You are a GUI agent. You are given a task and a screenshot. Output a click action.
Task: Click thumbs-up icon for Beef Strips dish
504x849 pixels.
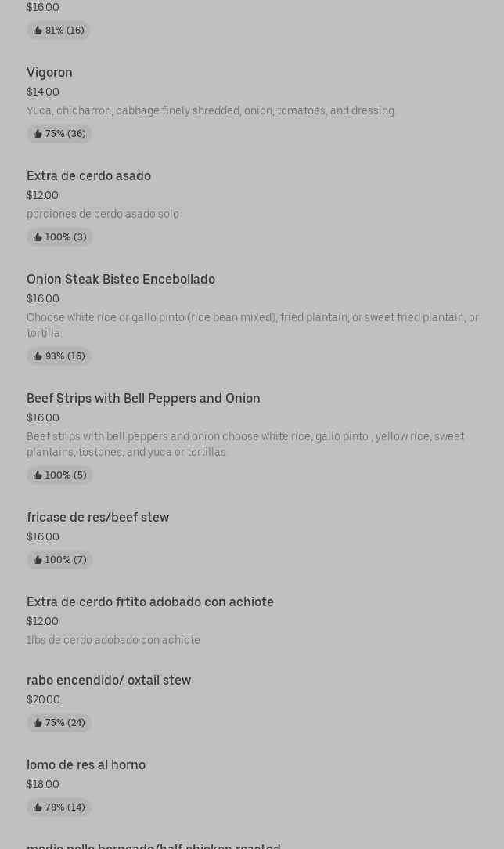[x=38, y=475]
